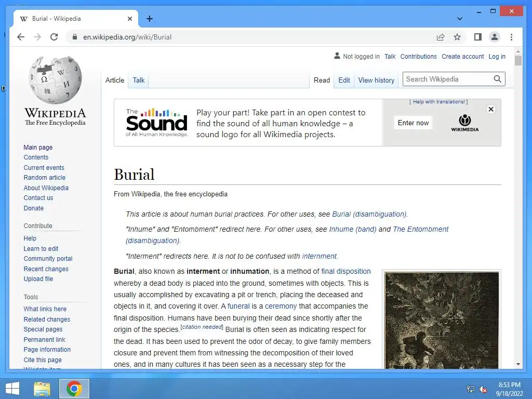
Task: Open the Contributions link
Action: (418, 57)
